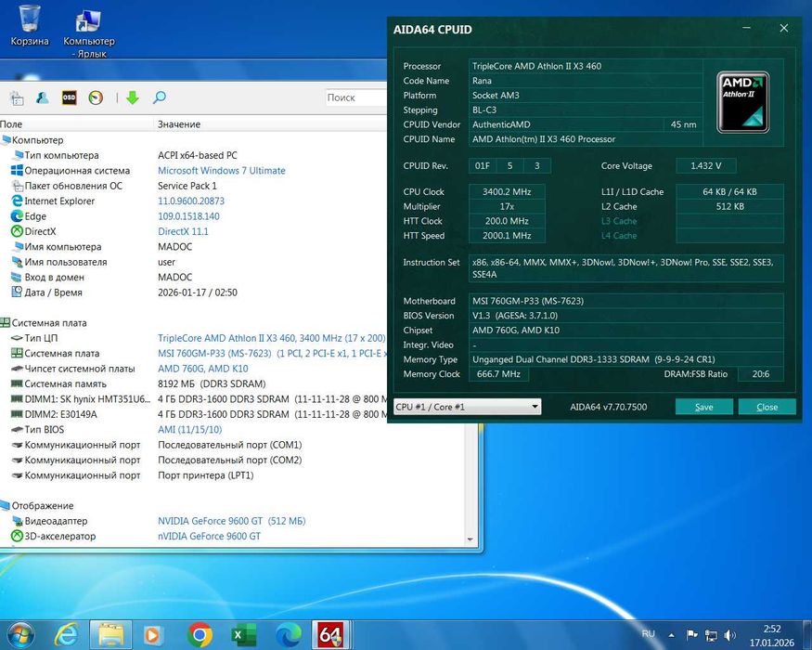
Task: Open the DirectX 11.1 link
Action: [x=183, y=232]
